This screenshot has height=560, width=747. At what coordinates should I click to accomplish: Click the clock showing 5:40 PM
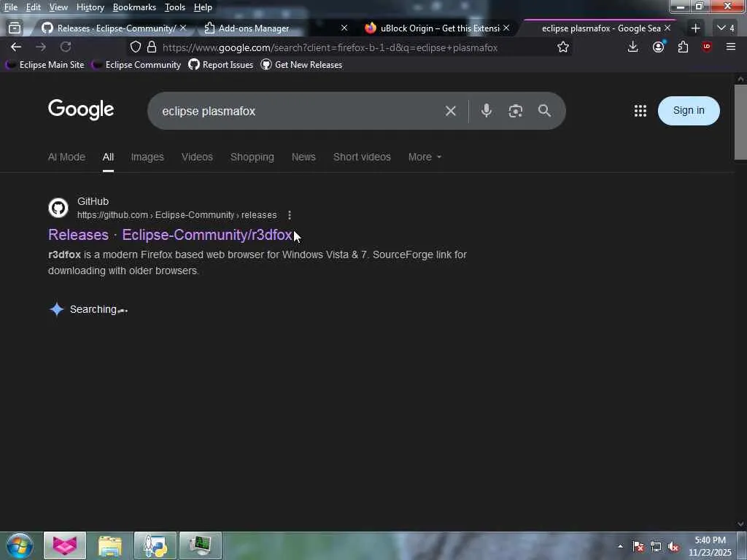point(710,540)
